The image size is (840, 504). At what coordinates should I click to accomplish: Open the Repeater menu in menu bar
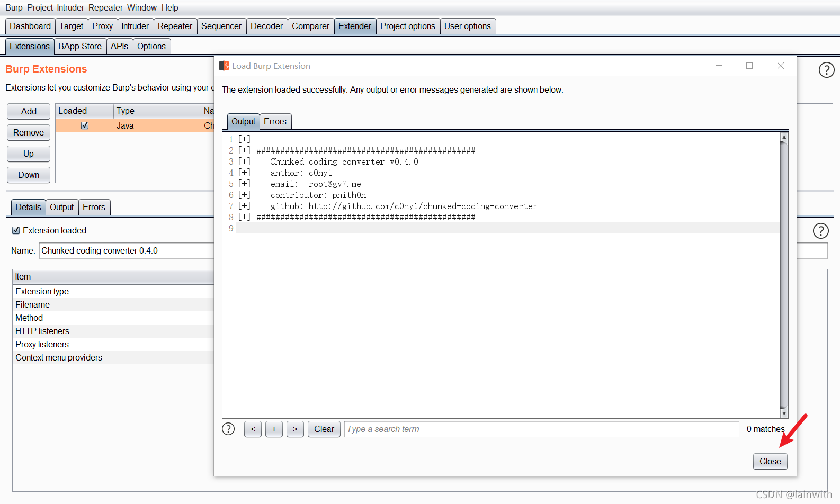(x=106, y=7)
